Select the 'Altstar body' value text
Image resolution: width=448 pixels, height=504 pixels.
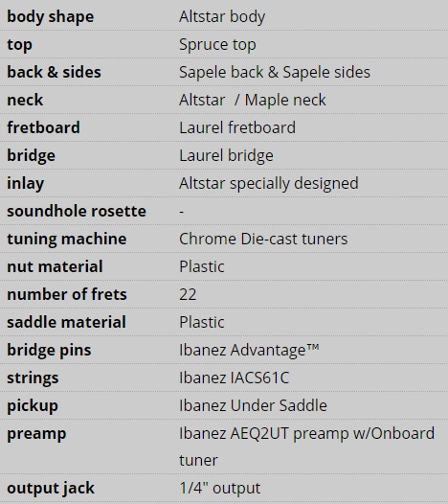point(222,17)
